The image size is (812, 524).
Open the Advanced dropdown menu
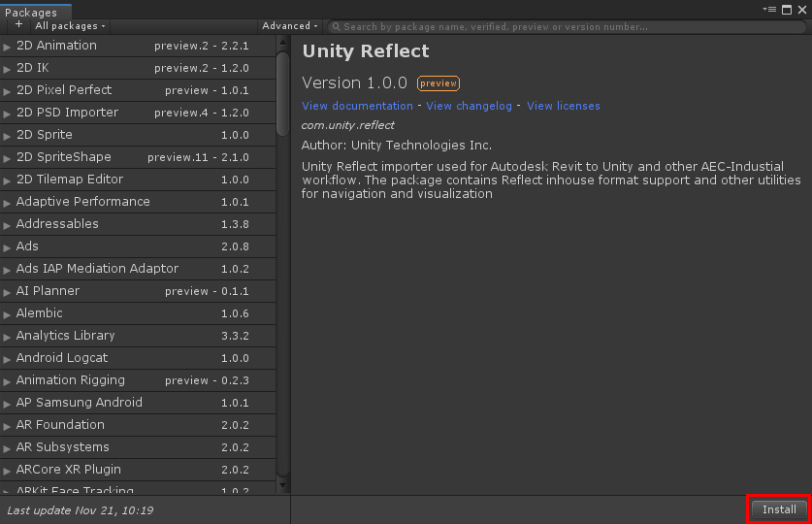tap(289, 26)
